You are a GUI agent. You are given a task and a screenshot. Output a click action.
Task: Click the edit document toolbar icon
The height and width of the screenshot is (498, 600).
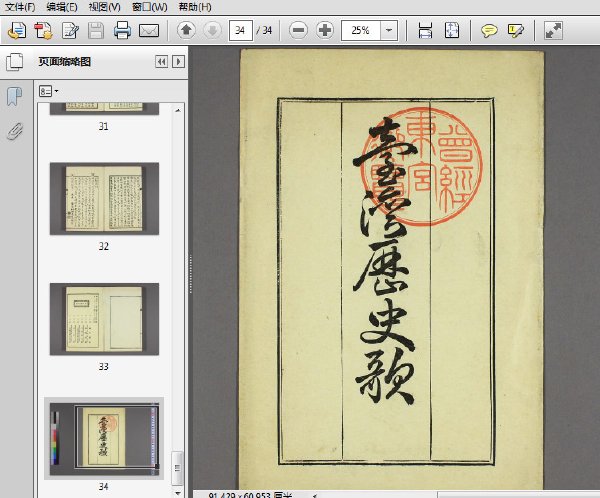pyautogui.click(x=70, y=31)
